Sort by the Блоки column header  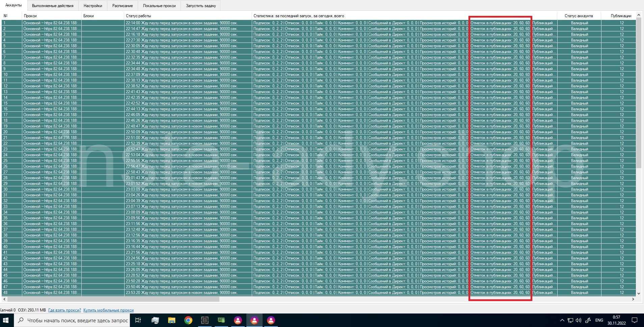click(103, 16)
